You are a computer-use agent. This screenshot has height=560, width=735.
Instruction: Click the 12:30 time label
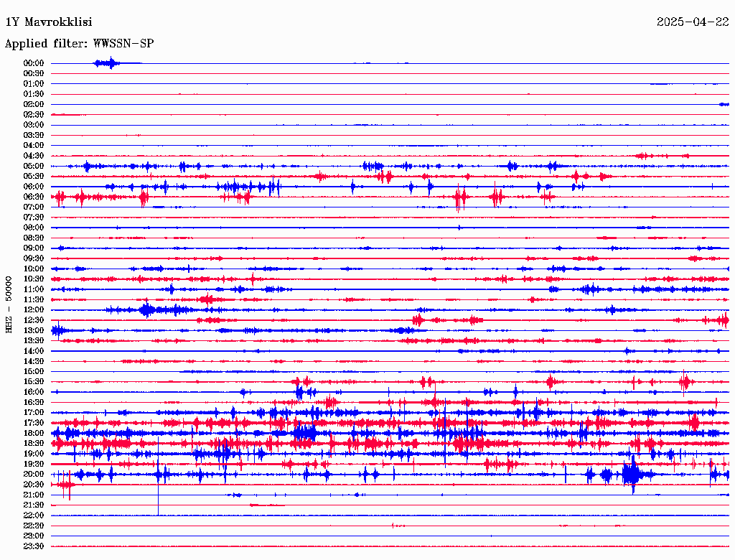point(34,320)
